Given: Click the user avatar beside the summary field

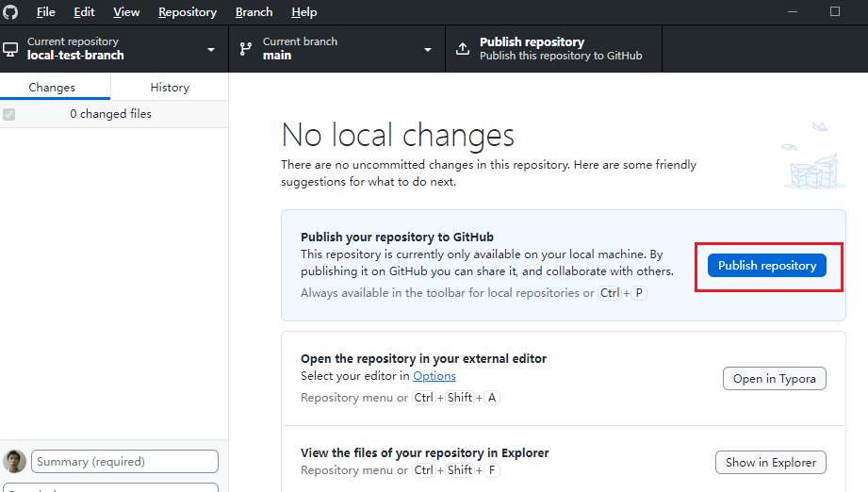Looking at the screenshot, I should tap(14, 461).
